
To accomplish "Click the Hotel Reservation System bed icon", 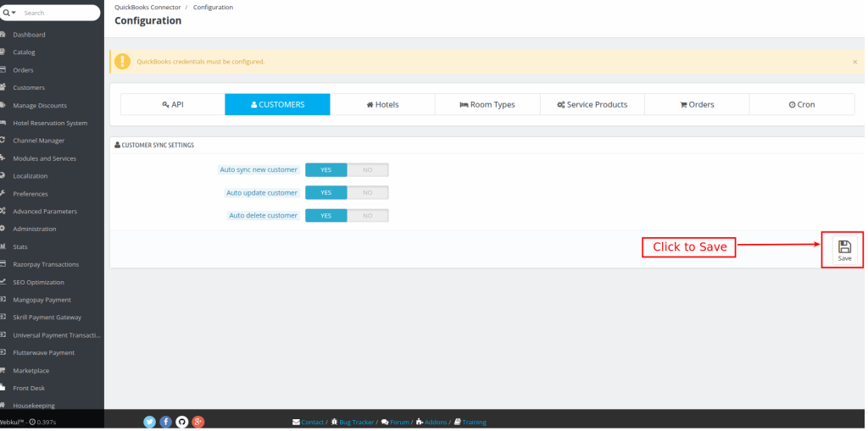I will [x=3, y=123].
